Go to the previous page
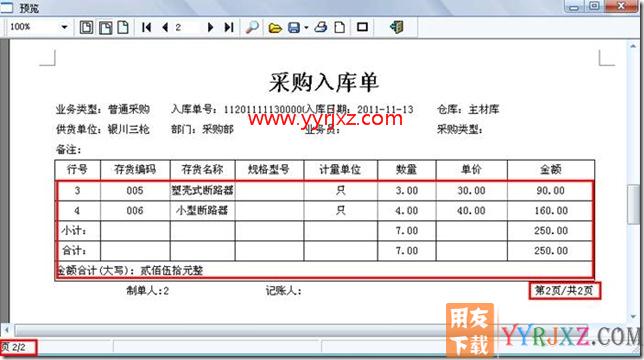 click(165, 28)
